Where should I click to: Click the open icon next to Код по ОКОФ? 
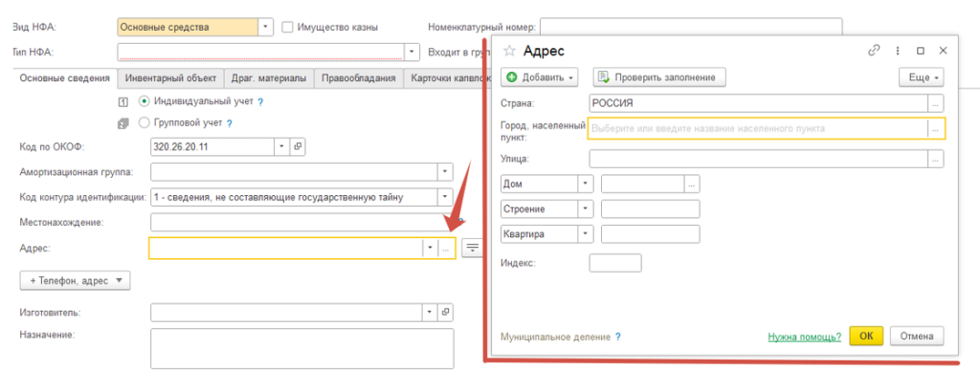(298, 147)
